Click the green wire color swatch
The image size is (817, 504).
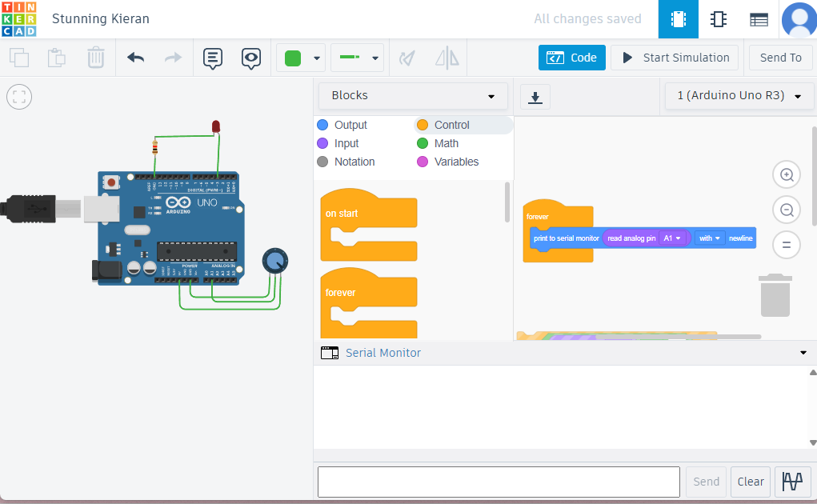293,58
